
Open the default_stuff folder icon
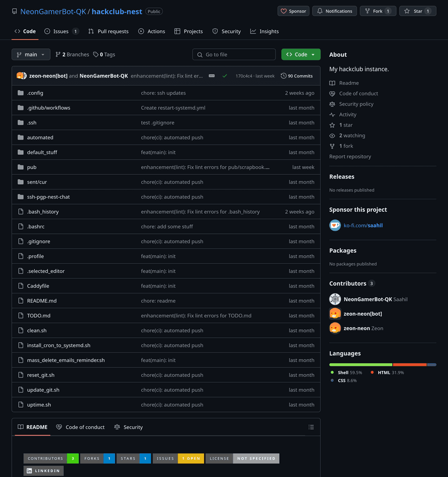pyautogui.click(x=21, y=152)
